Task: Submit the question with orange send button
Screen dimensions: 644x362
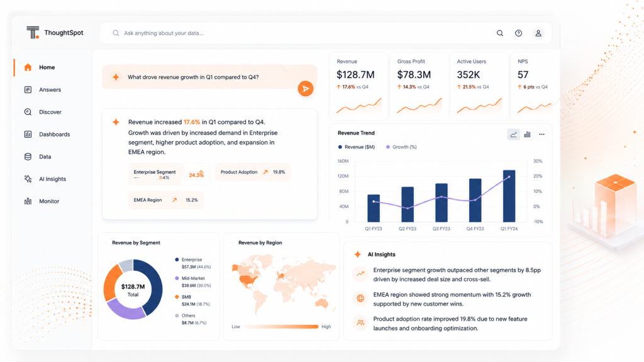Action: tap(306, 89)
